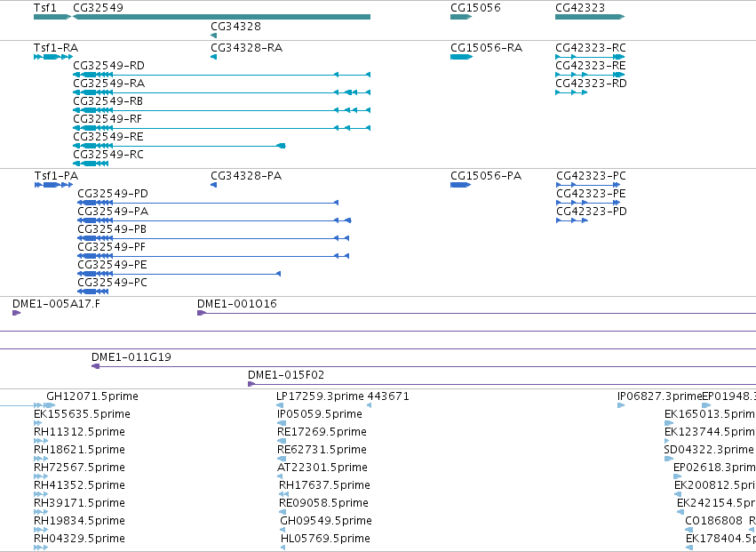Select protein CG32549-PD label
This screenshot has width=756, height=552.
click(x=113, y=194)
